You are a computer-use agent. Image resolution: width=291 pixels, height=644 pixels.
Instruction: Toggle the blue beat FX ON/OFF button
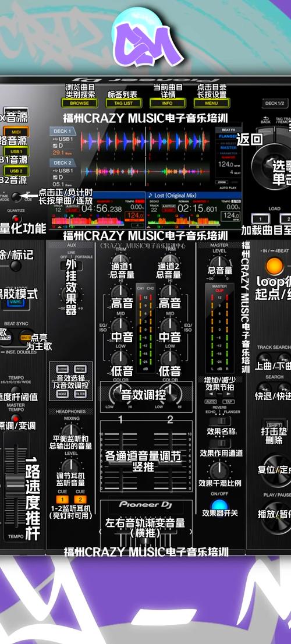219,505
